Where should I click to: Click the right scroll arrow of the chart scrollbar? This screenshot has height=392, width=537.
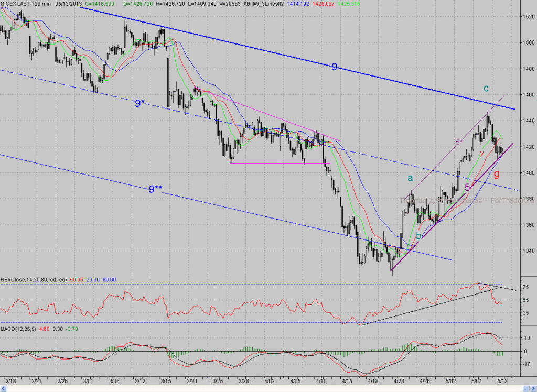tap(533, 388)
